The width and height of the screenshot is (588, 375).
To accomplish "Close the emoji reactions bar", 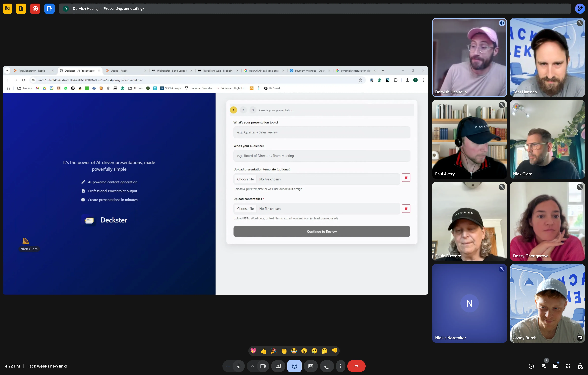I will [294, 366].
